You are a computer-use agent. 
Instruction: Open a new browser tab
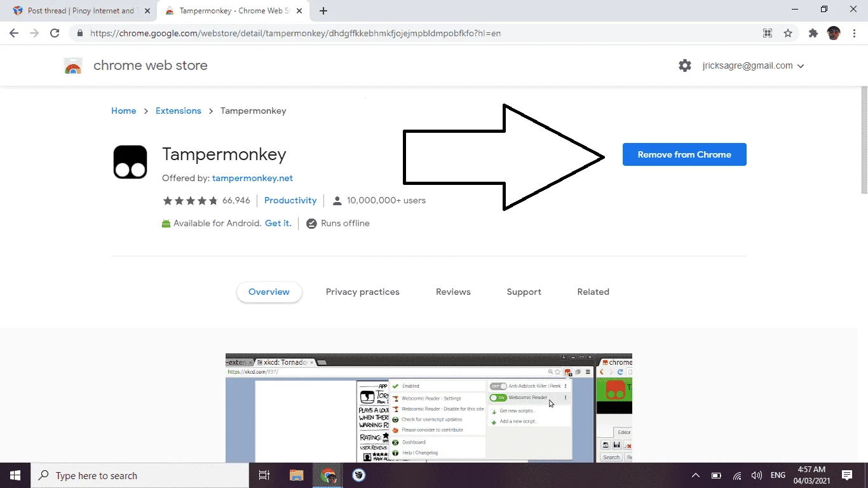(323, 11)
